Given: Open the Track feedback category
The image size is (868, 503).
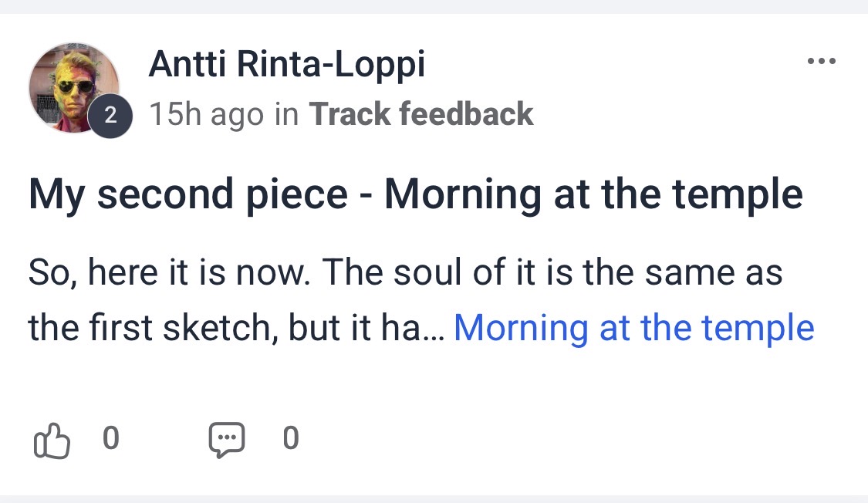Looking at the screenshot, I should (421, 114).
